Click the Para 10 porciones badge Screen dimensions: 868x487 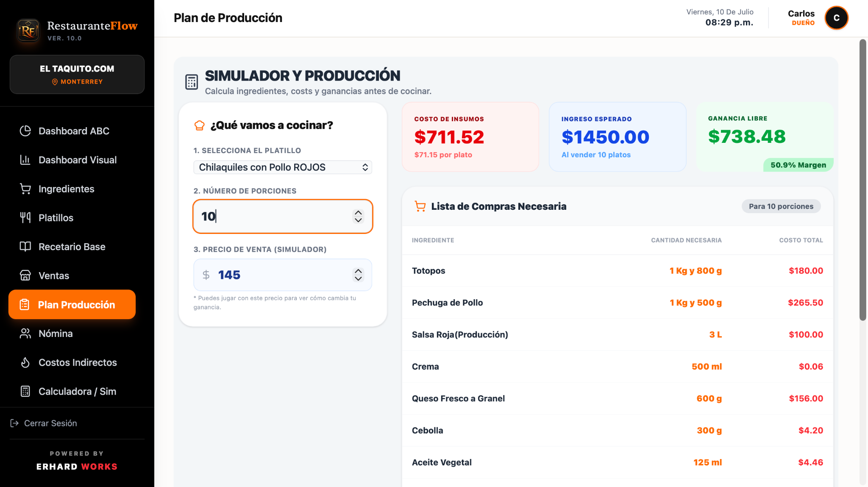pyautogui.click(x=781, y=206)
